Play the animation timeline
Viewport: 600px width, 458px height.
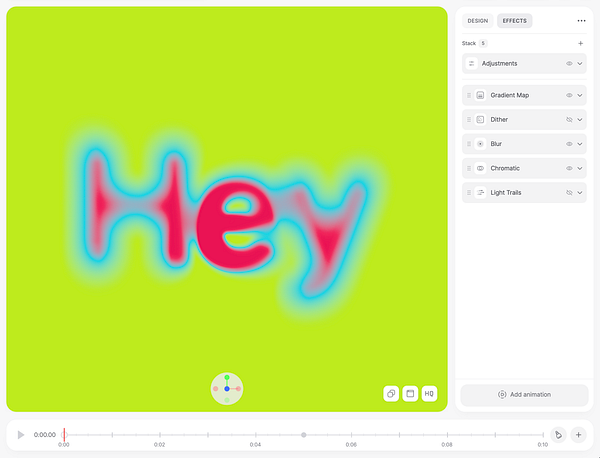(x=21, y=435)
